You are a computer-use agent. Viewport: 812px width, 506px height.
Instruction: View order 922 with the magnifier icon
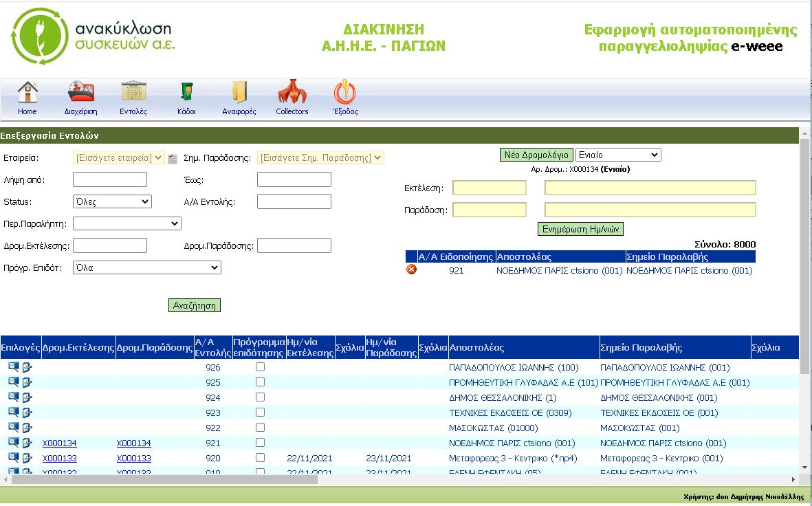14,427
